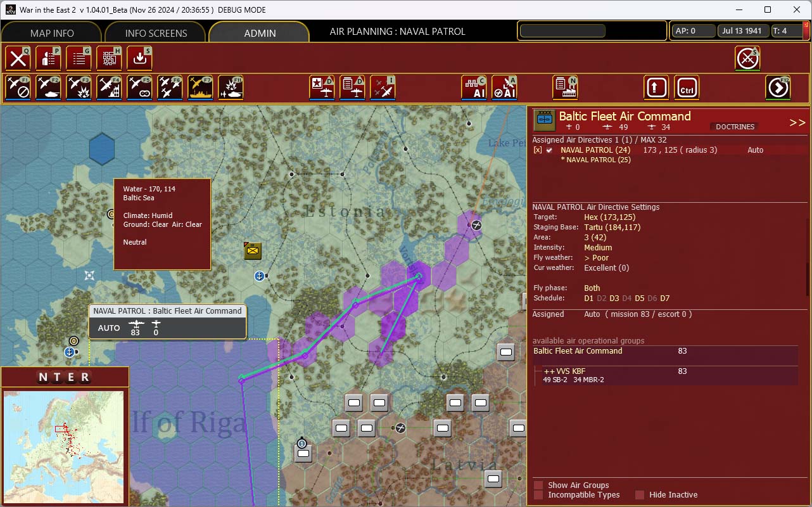Toggle schedule day D7
This screenshot has height=507, width=812.
[665, 298]
